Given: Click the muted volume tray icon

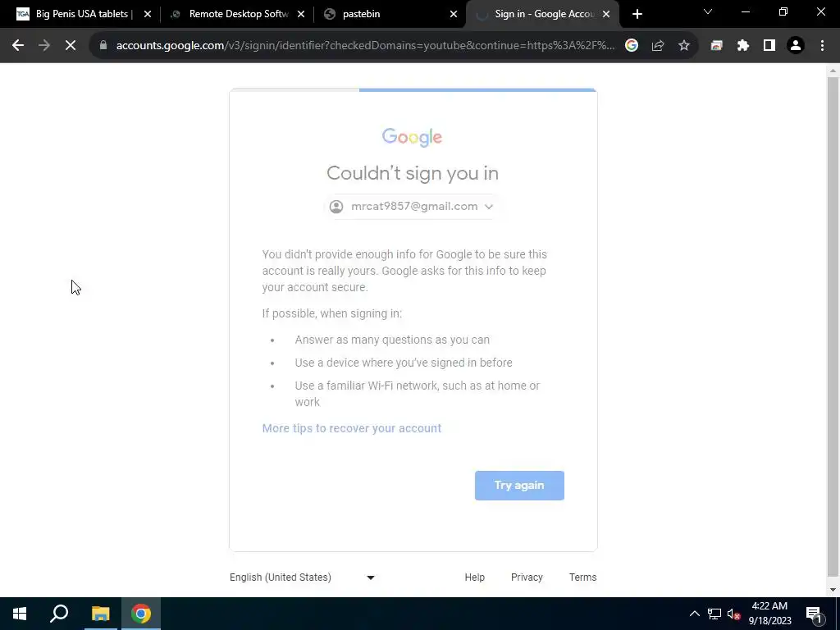Looking at the screenshot, I should click(733, 614).
